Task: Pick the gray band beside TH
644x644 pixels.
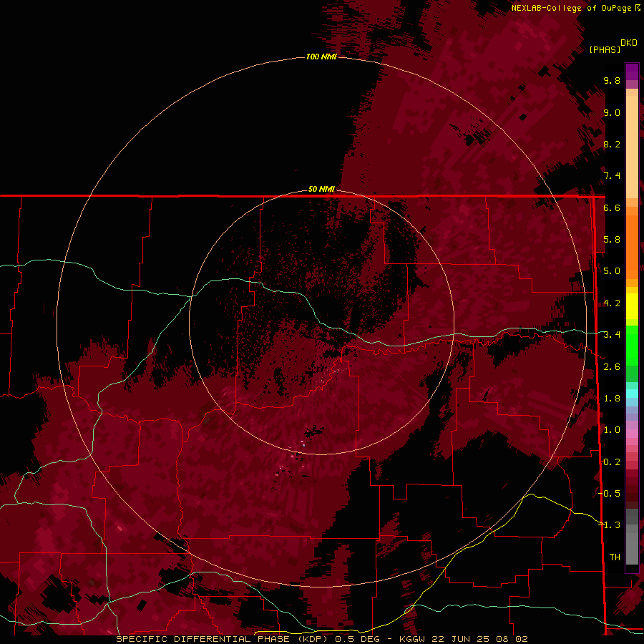Action: 632,550
